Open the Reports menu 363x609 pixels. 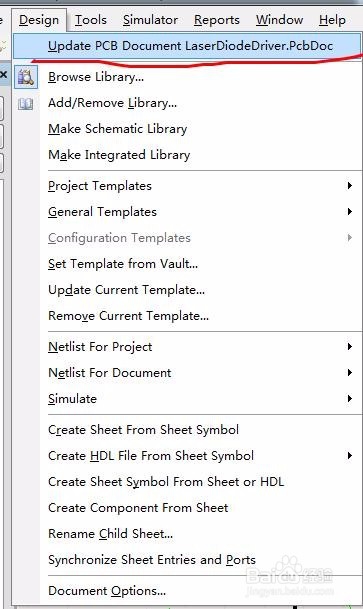point(217,20)
